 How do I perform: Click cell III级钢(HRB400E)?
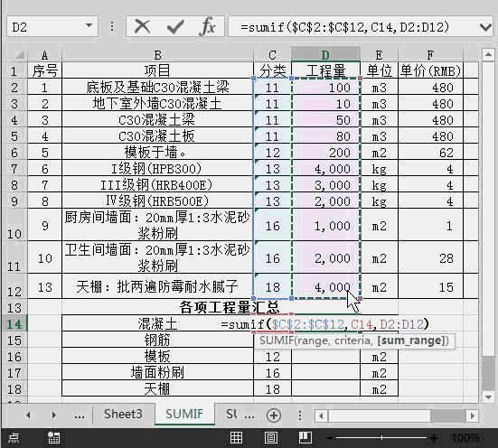[x=157, y=184]
